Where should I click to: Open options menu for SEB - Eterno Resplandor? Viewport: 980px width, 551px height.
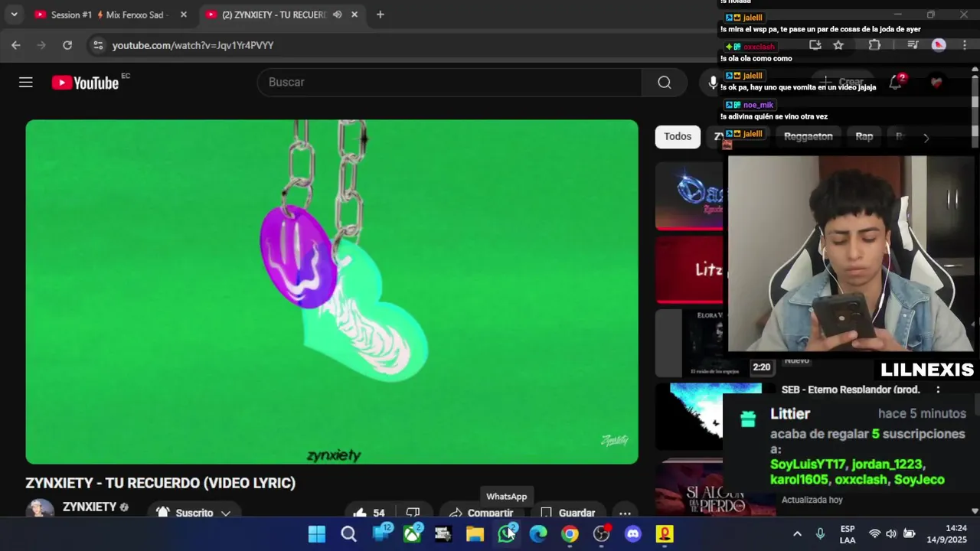pos(938,390)
